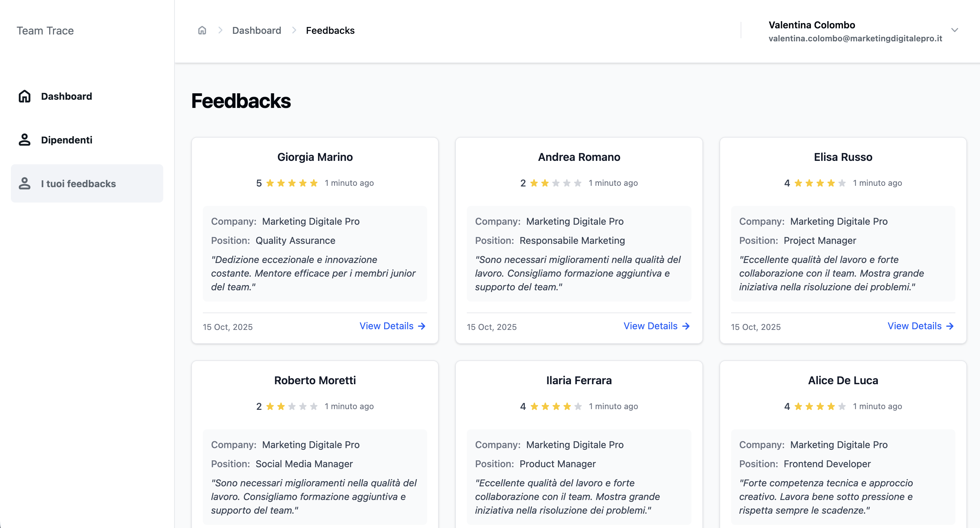This screenshot has width=980, height=528.
Task: Click the Dipendenti person icon in sidebar
Action: click(25, 140)
